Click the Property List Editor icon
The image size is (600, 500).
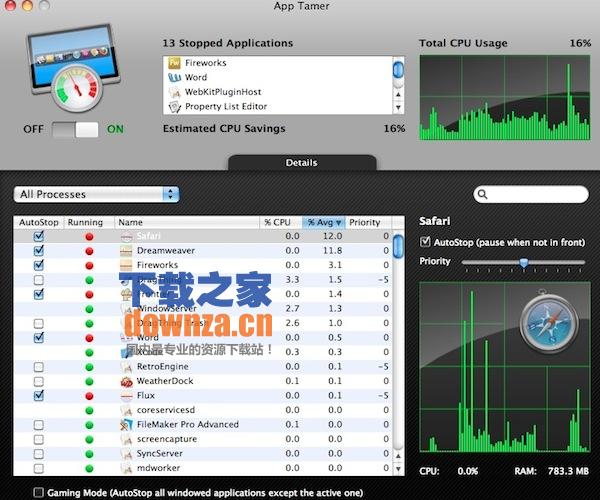point(174,106)
